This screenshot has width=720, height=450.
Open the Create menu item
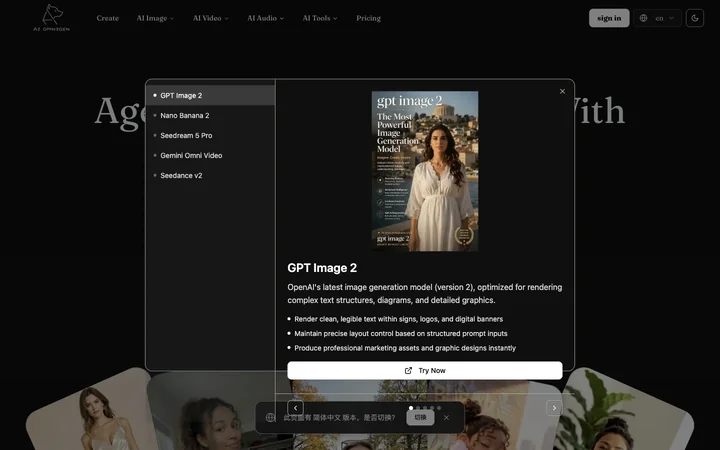107,18
